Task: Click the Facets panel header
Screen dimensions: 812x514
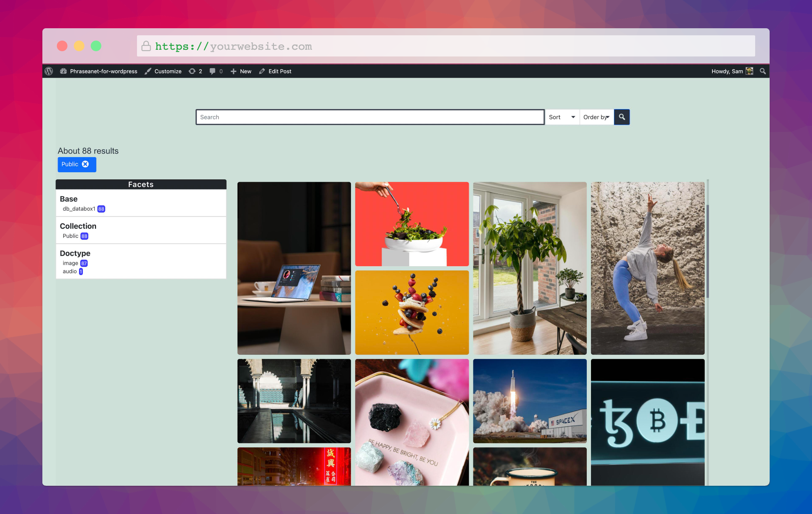Action: pos(141,184)
